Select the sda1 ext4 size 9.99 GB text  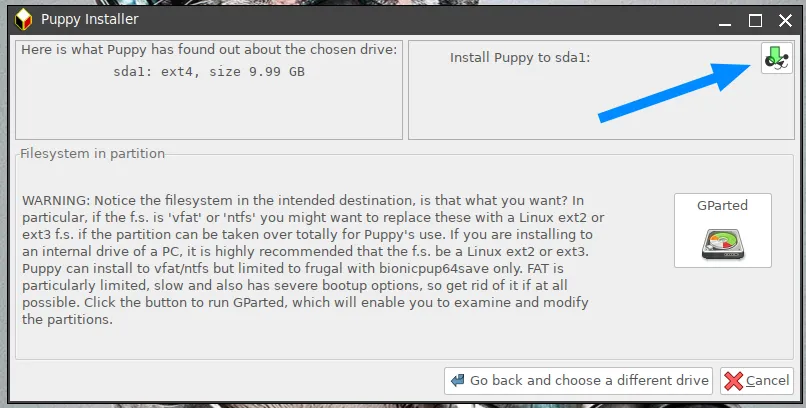click(x=209, y=71)
